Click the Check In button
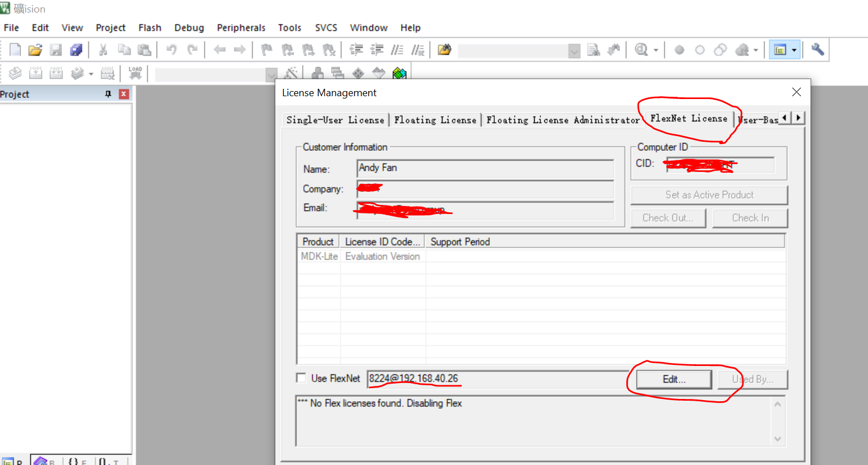 point(750,218)
